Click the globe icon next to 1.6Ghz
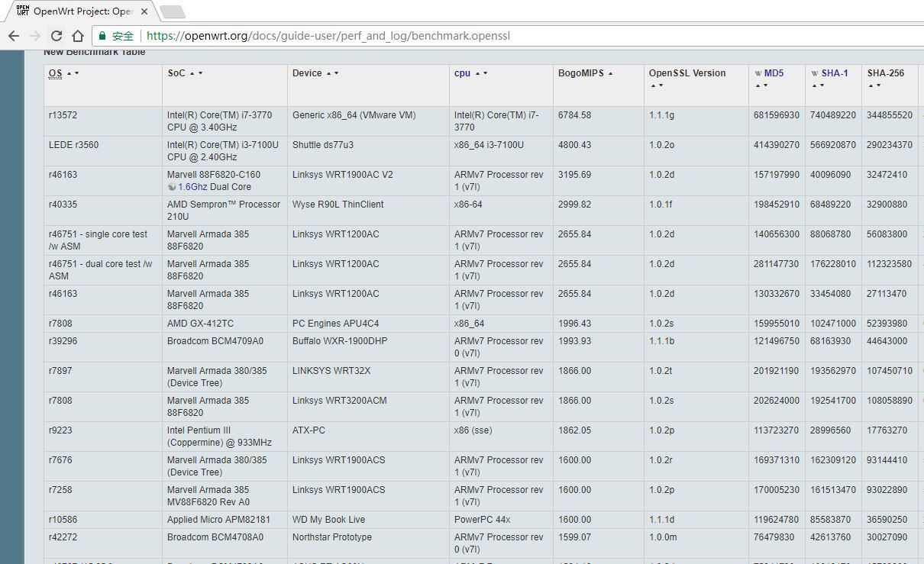This screenshot has width=924, height=564. coord(172,187)
